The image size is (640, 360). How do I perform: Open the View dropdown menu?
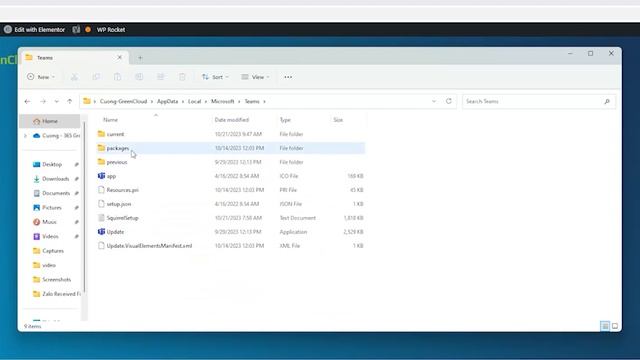(x=255, y=77)
